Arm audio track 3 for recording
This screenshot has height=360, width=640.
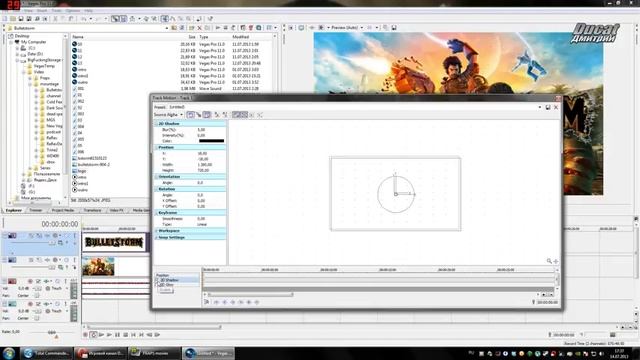(x=30, y=281)
